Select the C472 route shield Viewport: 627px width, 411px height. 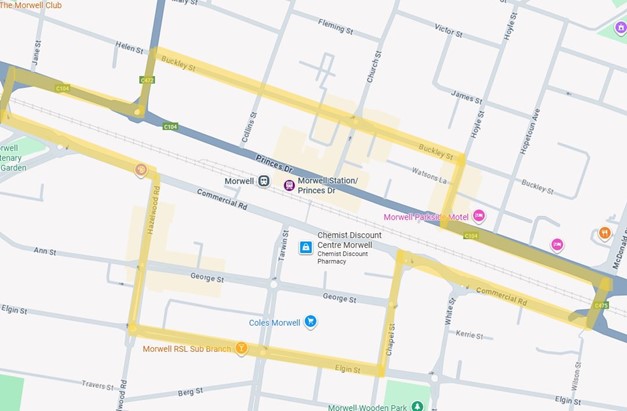click(x=147, y=80)
